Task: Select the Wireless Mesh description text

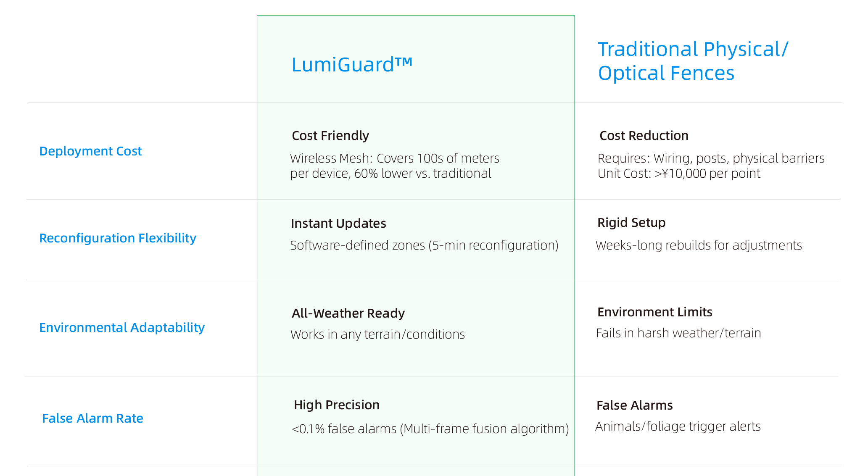Action: 395,166
